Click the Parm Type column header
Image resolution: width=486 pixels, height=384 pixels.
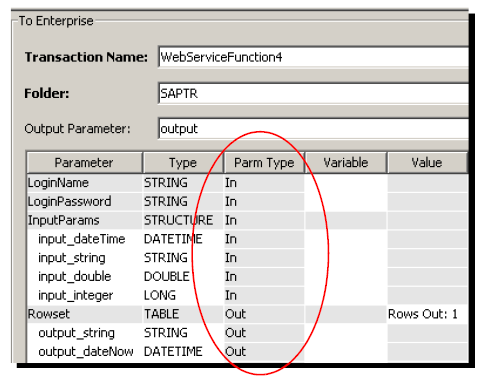[x=264, y=163]
